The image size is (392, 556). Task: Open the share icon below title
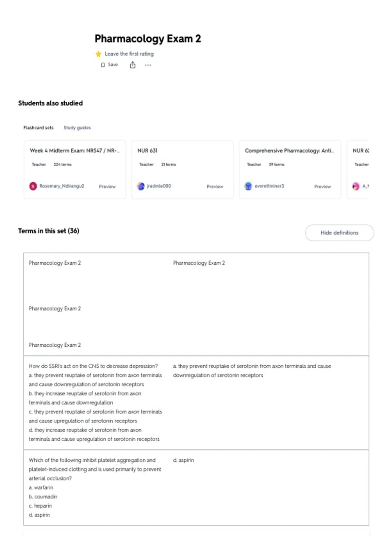[x=133, y=65]
